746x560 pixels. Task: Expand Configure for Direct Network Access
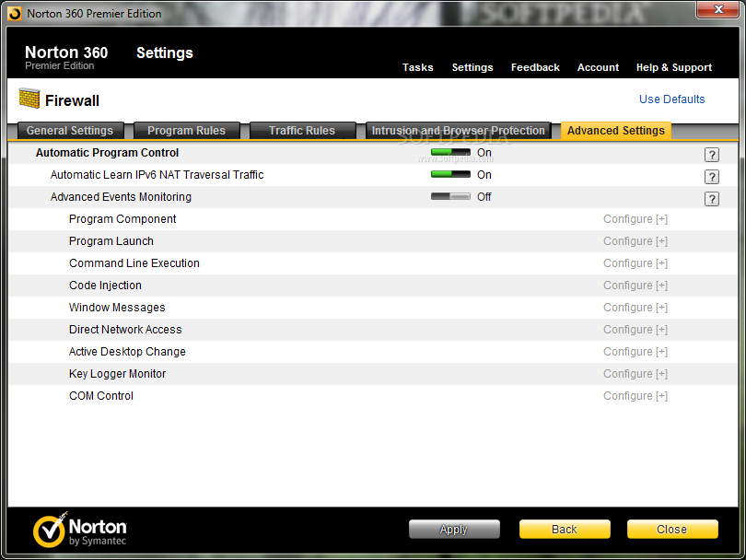[635, 330]
